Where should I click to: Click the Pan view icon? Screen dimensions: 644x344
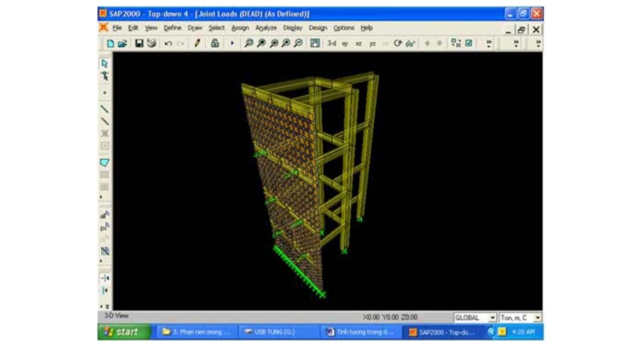tap(315, 44)
